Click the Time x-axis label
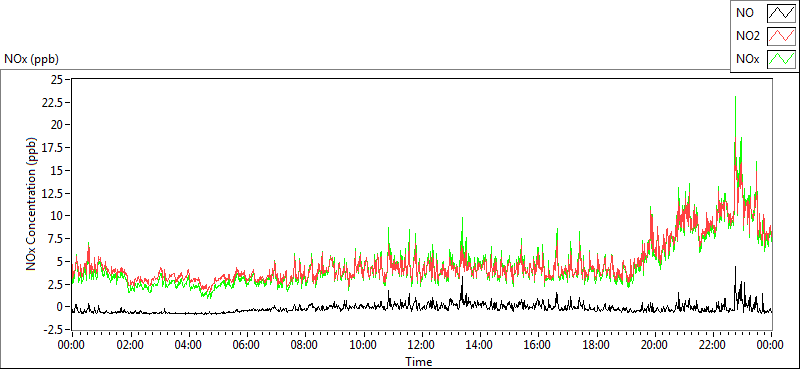Screen dimensions: 800x369 pos(419,362)
